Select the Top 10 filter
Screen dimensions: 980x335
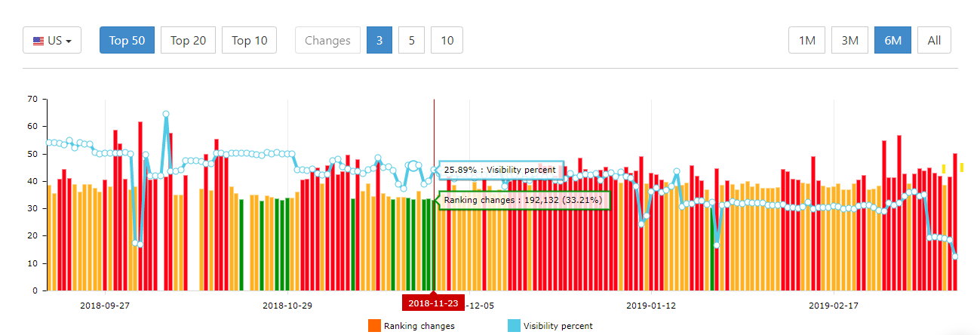(250, 41)
